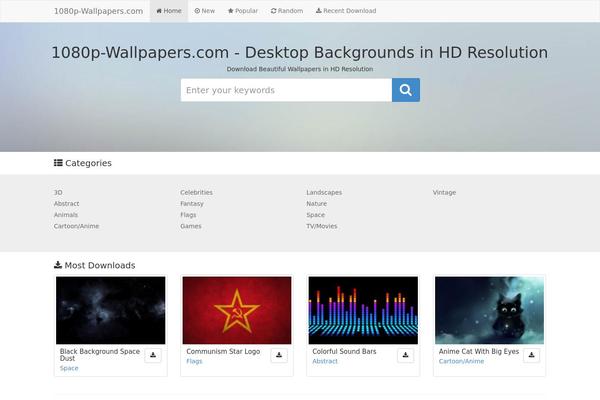This screenshot has height=400, width=600.
Task: Open the Popular wallpapers page
Action: pyautogui.click(x=243, y=11)
